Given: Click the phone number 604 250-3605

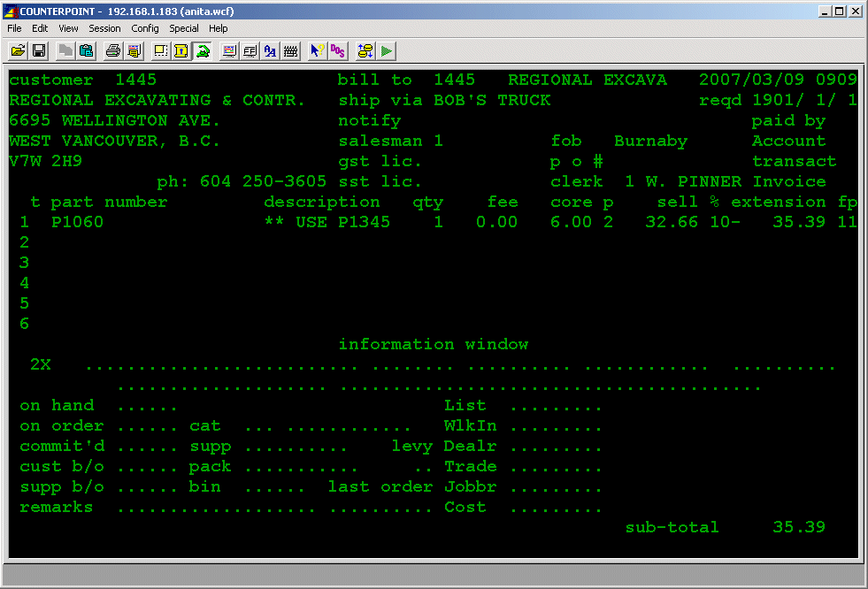Looking at the screenshot, I should [263, 181].
